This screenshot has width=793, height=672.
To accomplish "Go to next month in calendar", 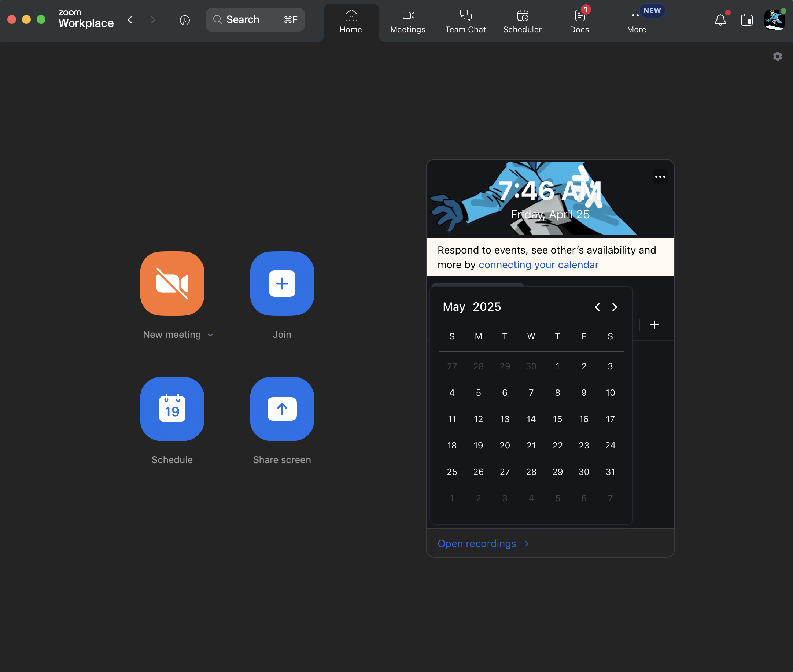I will 614,307.
